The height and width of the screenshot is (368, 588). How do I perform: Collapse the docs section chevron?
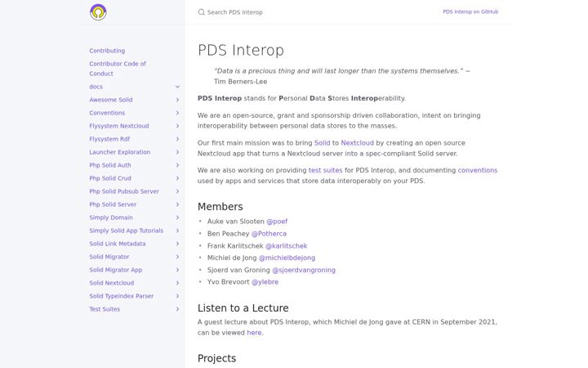click(x=177, y=87)
